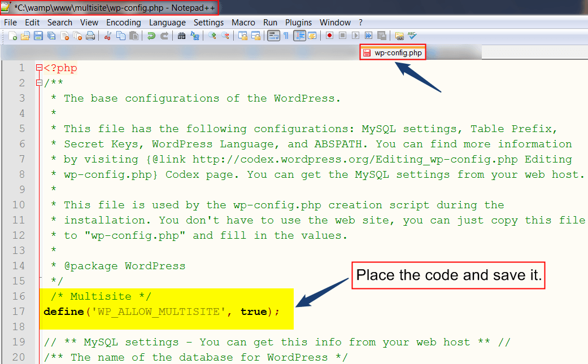Select the wp-config.php document tab
588x364 pixels.
(393, 53)
